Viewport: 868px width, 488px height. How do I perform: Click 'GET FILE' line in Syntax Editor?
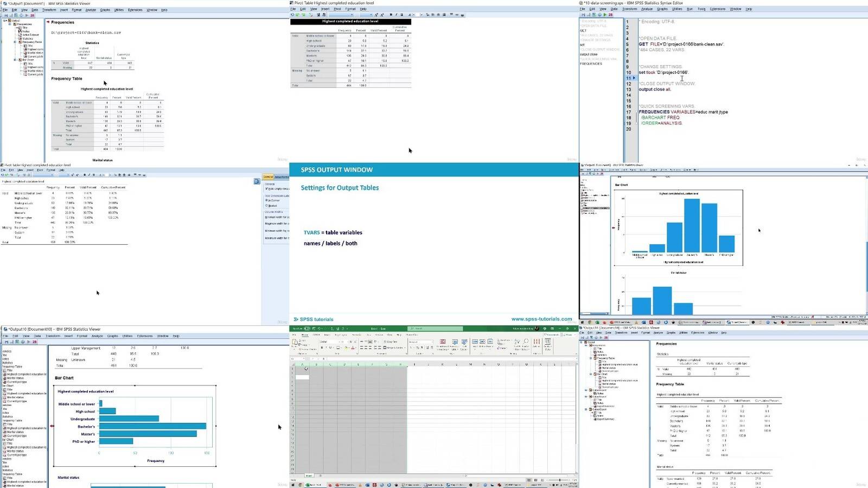click(x=681, y=44)
